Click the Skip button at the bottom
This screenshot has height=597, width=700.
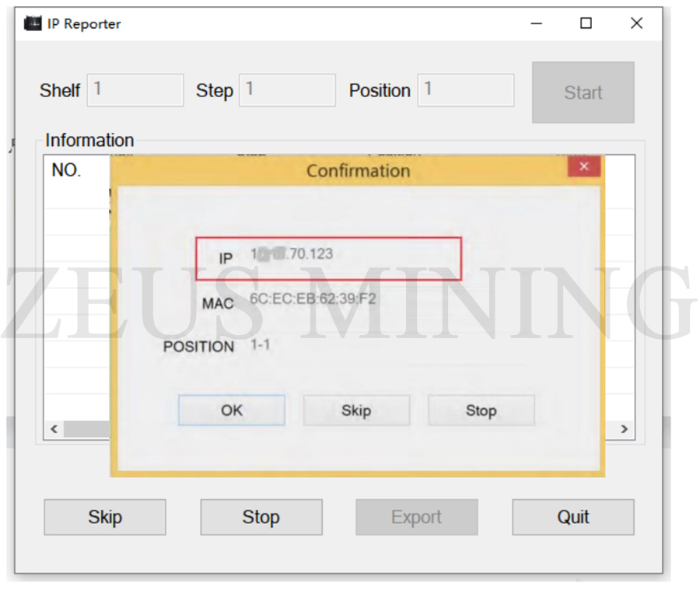point(105,517)
